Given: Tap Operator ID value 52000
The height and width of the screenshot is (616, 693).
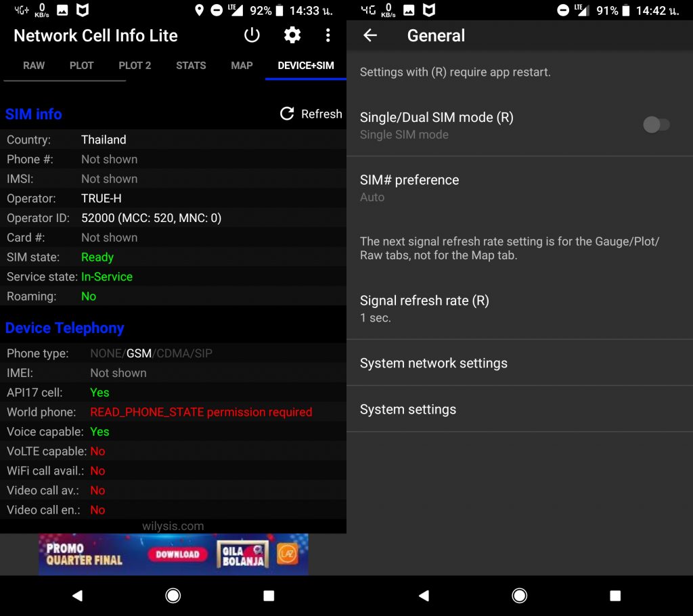Looking at the screenshot, I should [x=151, y=218].
